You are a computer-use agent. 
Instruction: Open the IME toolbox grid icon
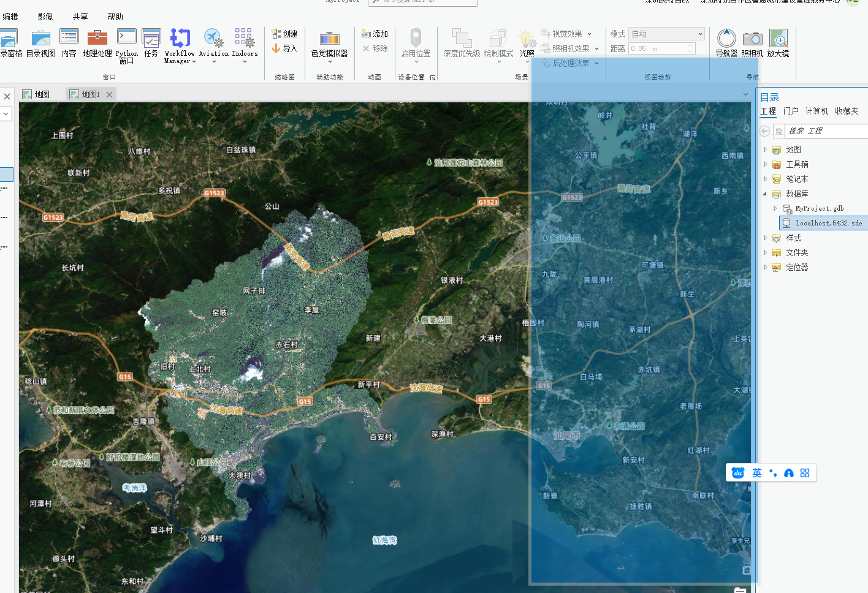pyautogui.click(x=805, y=473)
